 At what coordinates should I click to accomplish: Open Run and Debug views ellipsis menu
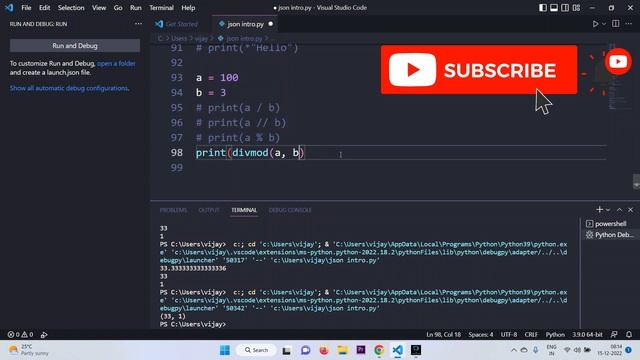pos(138,24)
